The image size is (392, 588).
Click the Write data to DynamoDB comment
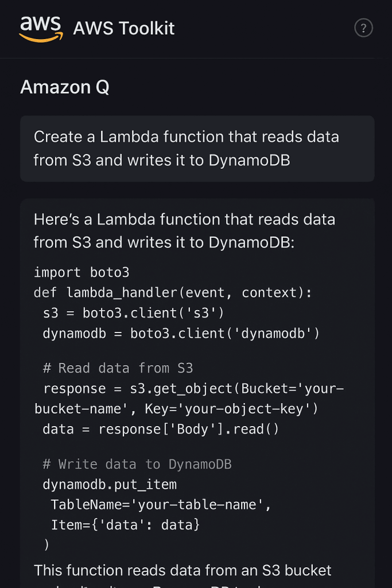(x=135, y=464)
